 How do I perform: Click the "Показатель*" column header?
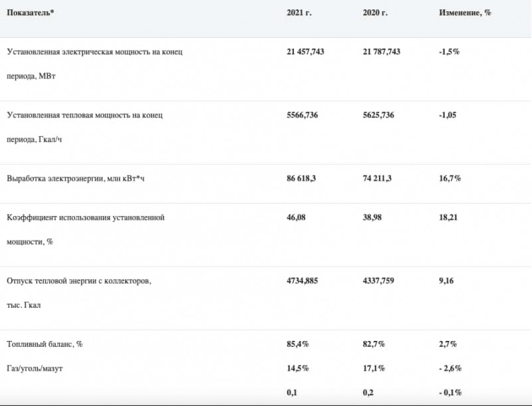tap(31, 13)
